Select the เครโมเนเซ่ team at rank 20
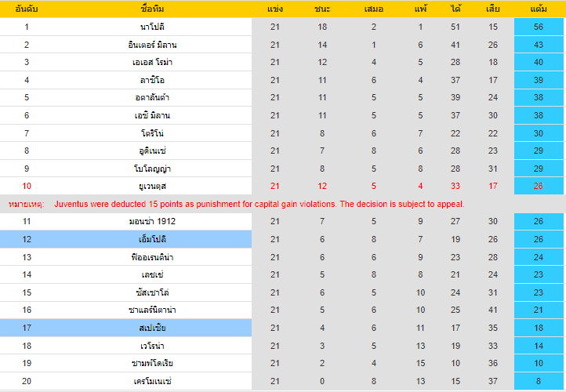566x392 pixels. coord(152,381)
